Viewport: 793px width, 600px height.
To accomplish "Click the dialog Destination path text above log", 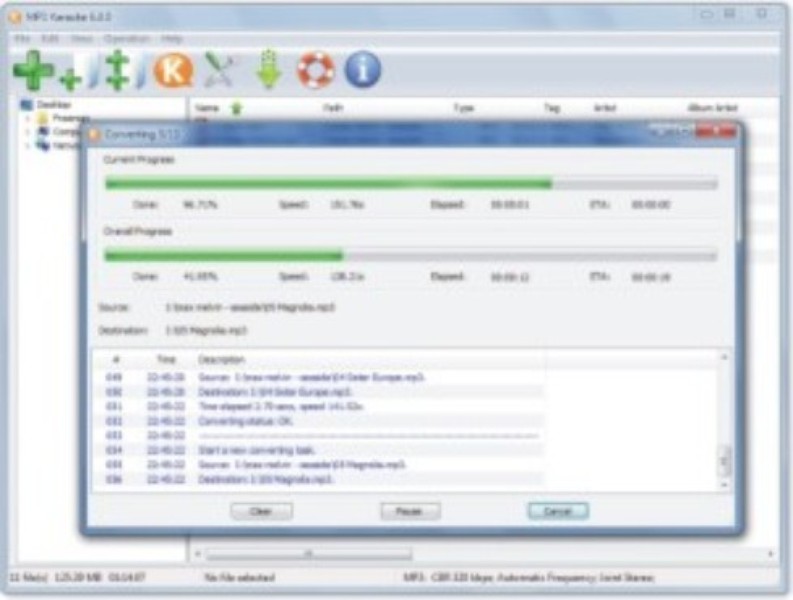I will 206,330.
